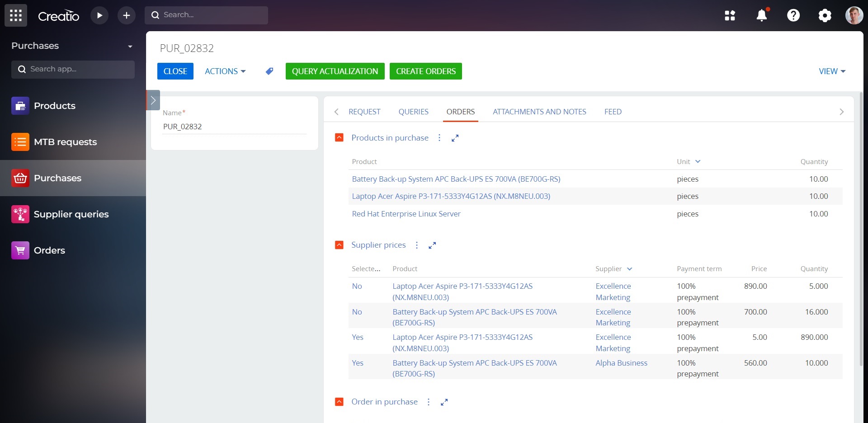868x423 pixels.
Task: Click the Payment term column header
Action: (x=699, y=268)
